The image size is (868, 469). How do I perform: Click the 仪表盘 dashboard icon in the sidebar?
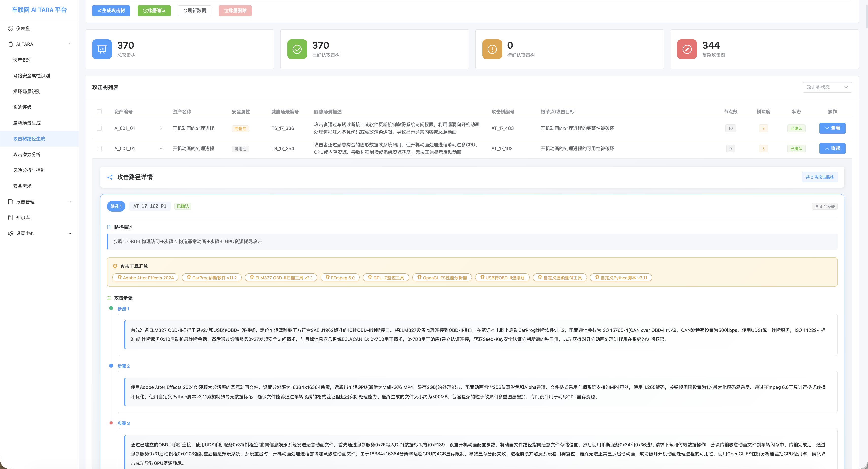10,28
